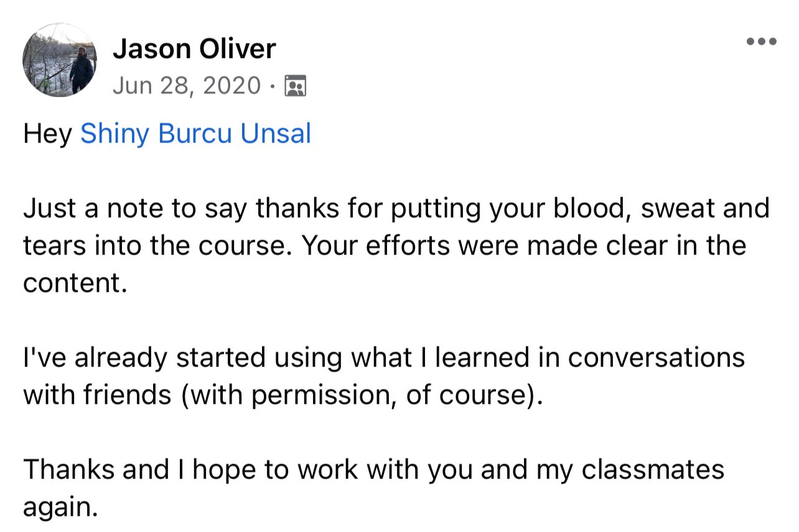Click the group audience icon beside the date
This screenshot has height=532, width=799.
(x=295, y=86)
